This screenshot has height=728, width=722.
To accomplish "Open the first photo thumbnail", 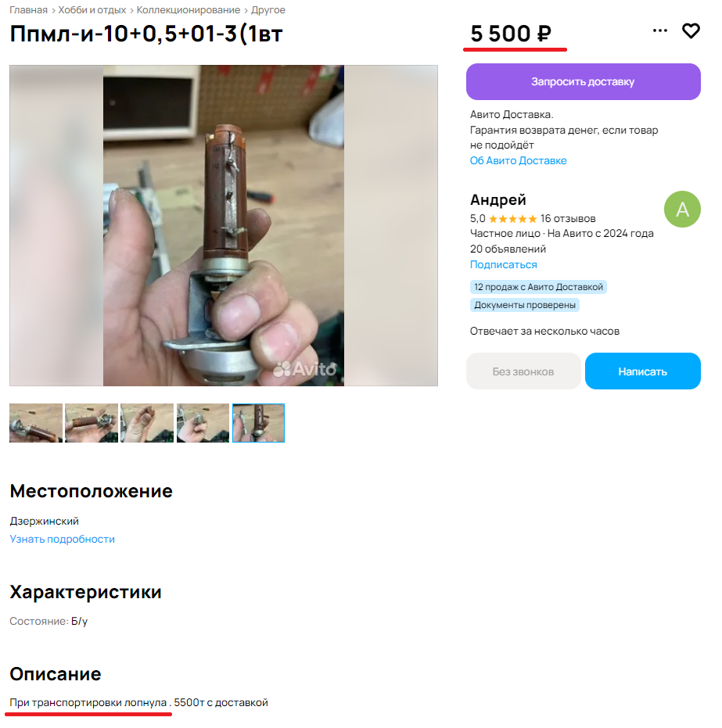I will pos(36,423).
